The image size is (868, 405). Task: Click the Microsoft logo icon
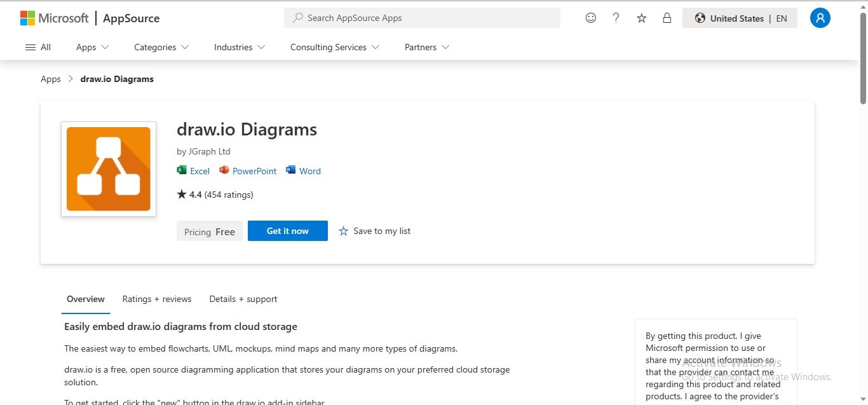[28, 18]
